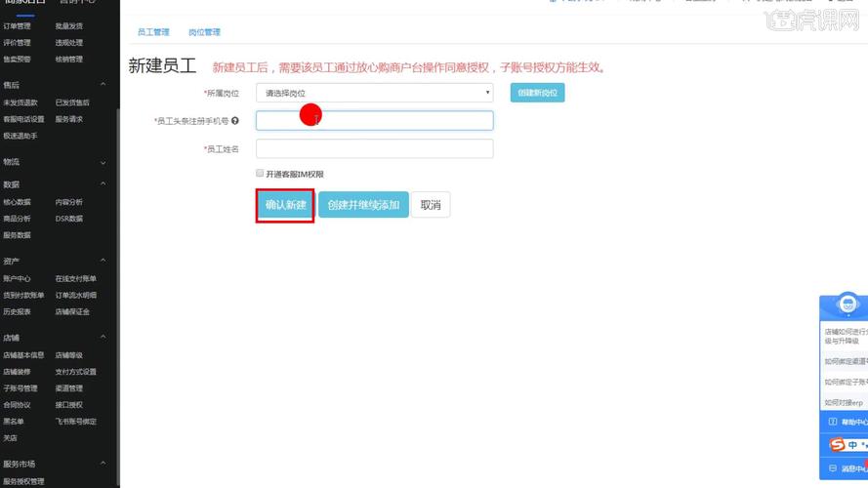Image resolution: width=868 pixels, height=488 pixels.
Task: Expand the 物流 sidebar section
Action: pos(103,162)
